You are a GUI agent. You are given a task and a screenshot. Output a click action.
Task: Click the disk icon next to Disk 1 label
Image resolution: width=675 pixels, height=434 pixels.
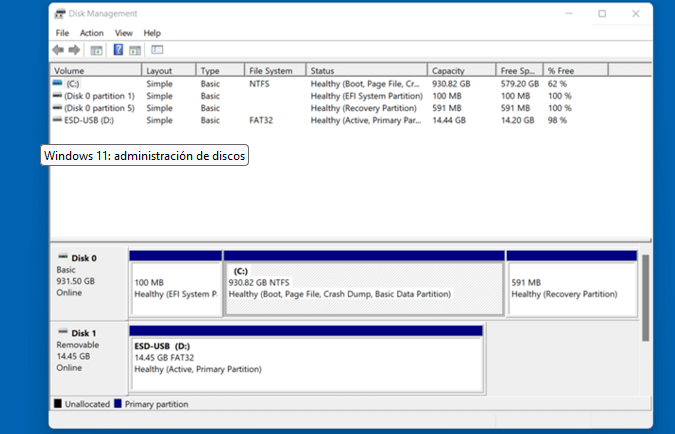point(63,332)
